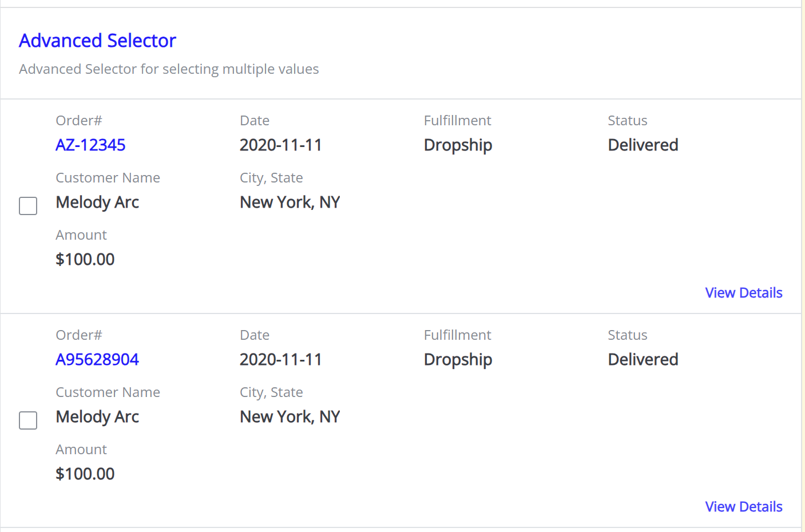Click the subtitle about selecting multiple values
Image resolution: width=805 pixels, height=532 pixels.
pos(169,69)
